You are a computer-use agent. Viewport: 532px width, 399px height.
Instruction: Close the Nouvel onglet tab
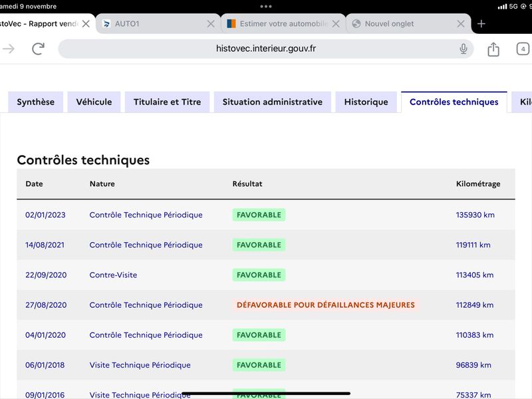pos(461,24)
